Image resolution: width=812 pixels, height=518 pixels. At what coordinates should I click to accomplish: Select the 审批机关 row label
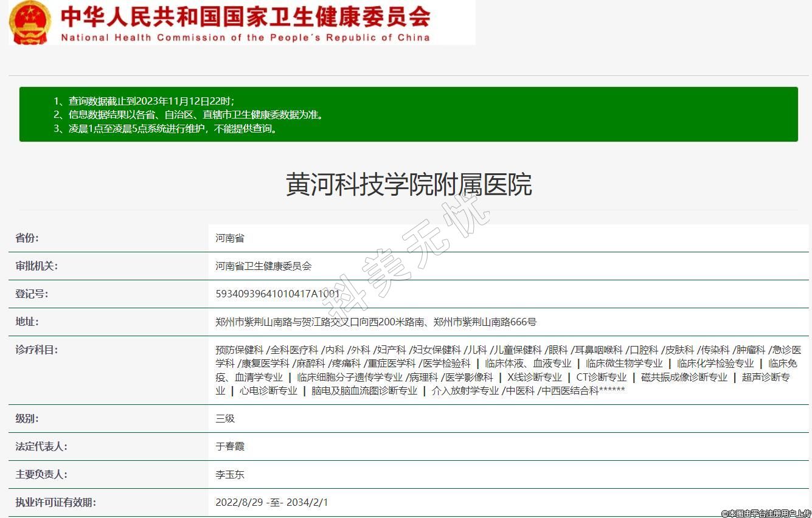click(x=36, y=266)
